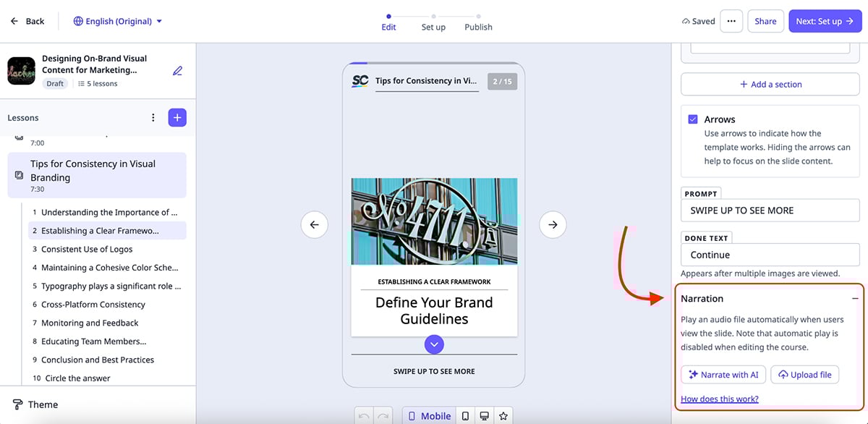Image resolution: width=868 pixels, height=424 pixels.
Task: Click the star icon next to device previews
Action: pyautogui.click(x=503, y=416)
